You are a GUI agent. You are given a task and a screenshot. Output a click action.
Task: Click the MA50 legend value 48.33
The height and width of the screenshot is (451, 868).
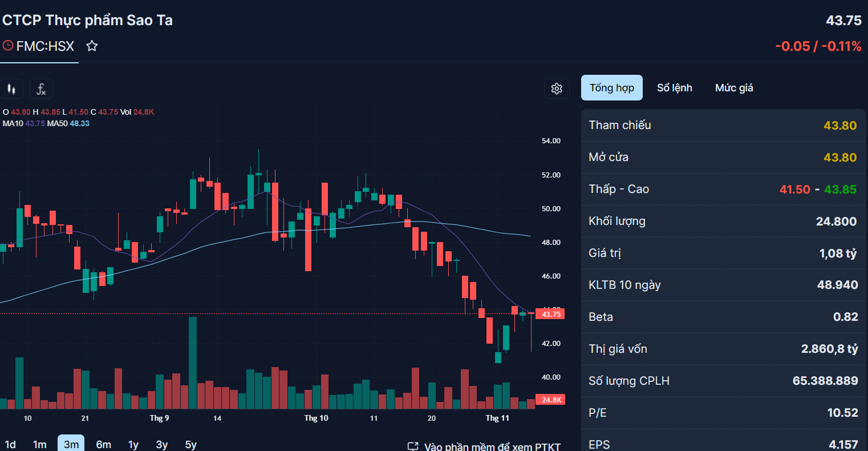(79, 123)
